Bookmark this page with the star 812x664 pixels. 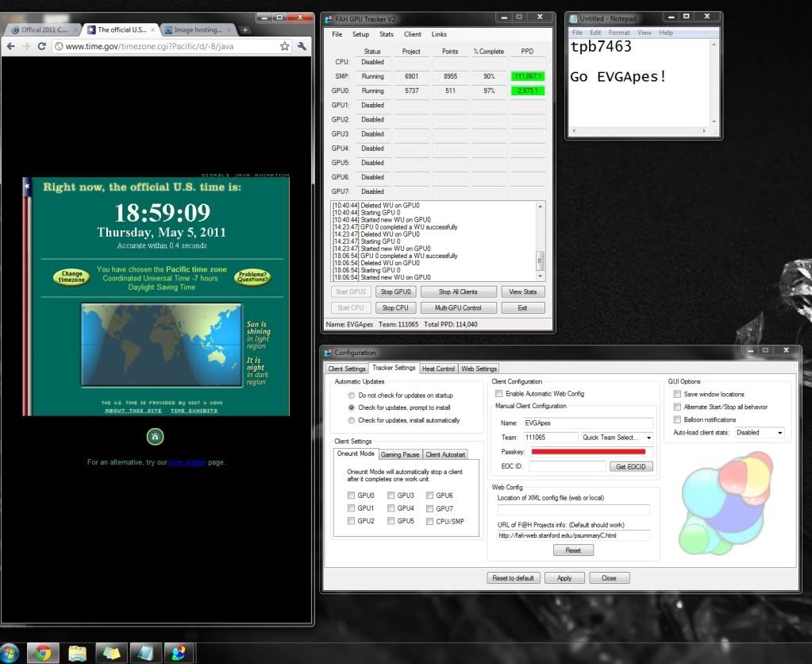point(285,47)
